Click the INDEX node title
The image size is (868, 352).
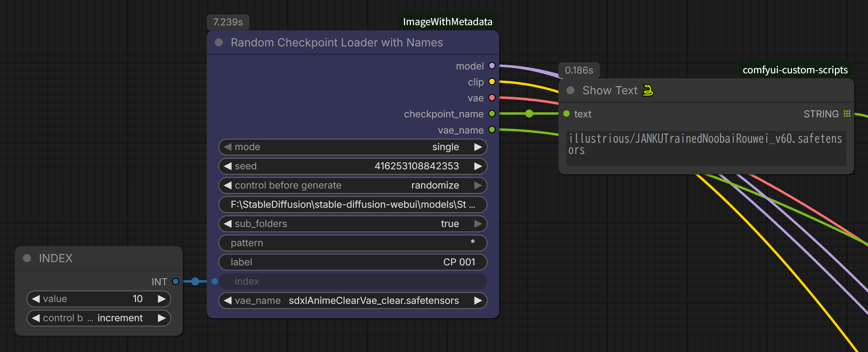[56, 258]
